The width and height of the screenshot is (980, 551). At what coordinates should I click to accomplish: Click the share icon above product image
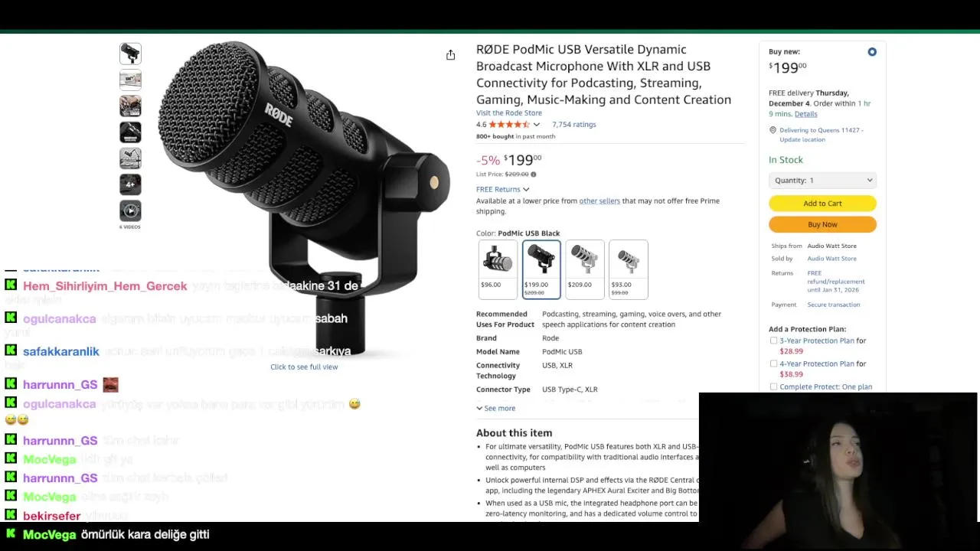[x=450, y=54]
